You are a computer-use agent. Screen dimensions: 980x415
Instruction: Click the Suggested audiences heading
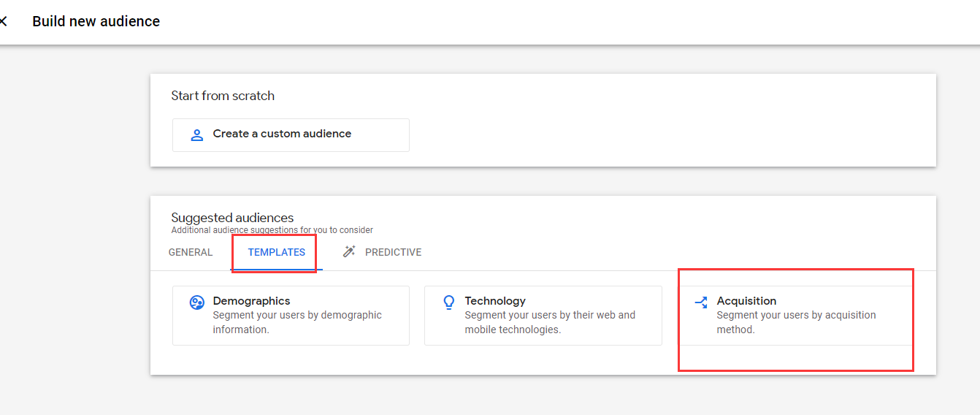coord(232,218)
